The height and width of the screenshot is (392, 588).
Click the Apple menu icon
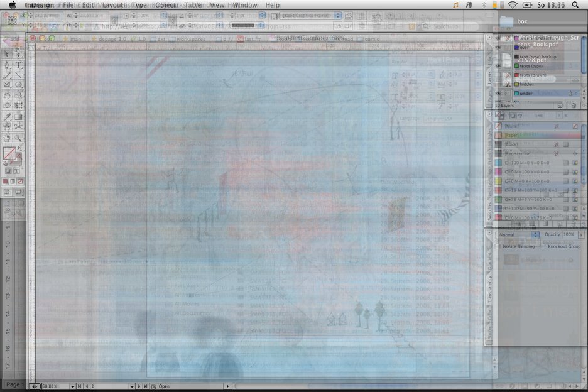(x=13, y=5)
